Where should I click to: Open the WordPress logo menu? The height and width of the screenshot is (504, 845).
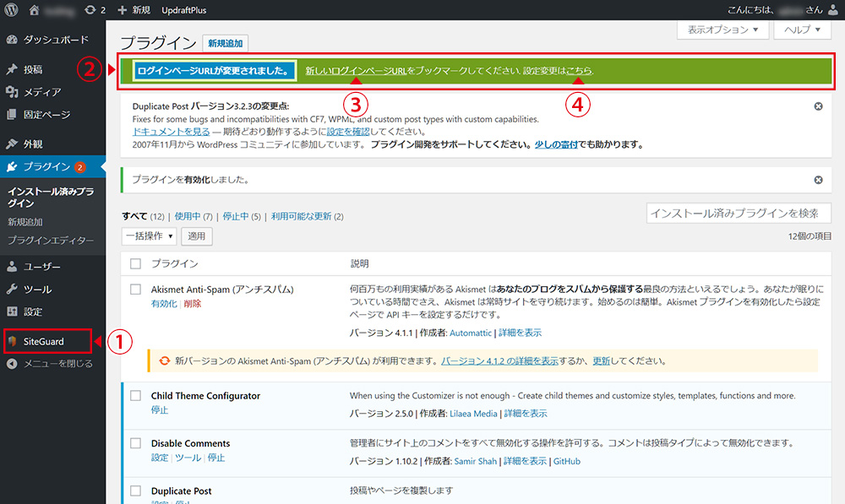(x=11, y=9)
